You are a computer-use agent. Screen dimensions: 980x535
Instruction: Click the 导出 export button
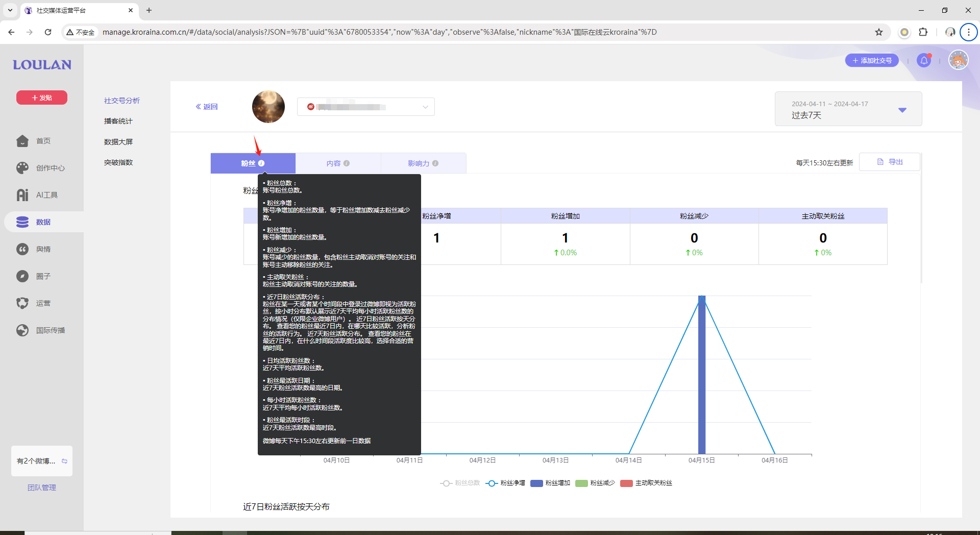click(890, 162)
